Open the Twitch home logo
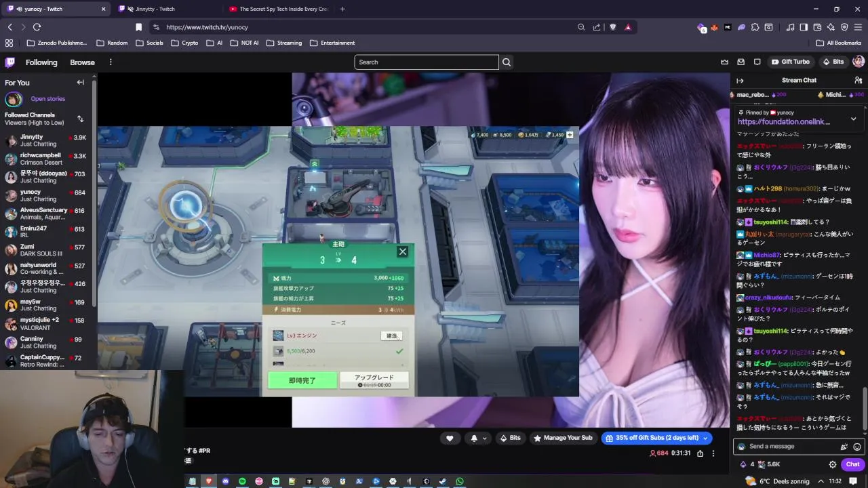The width and height of the screenshot is (868, 488). coord(10,62)
